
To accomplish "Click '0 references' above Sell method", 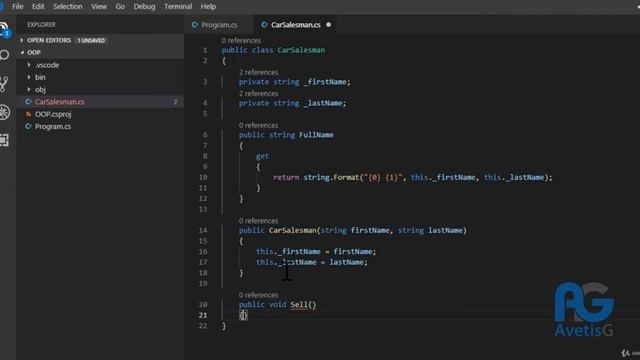I will 258,295.
